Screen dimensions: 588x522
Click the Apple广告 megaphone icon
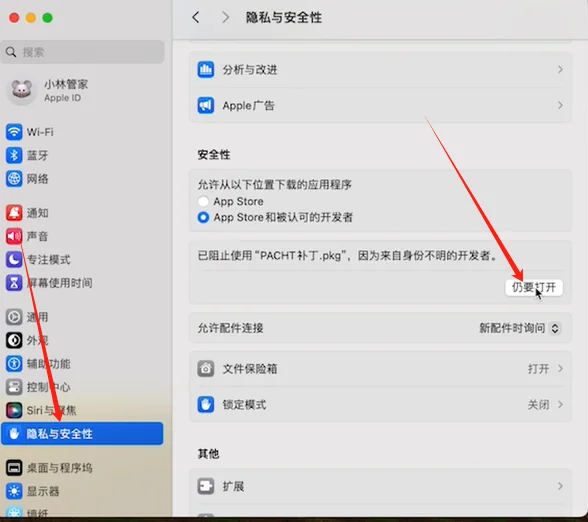pos(206,105)
